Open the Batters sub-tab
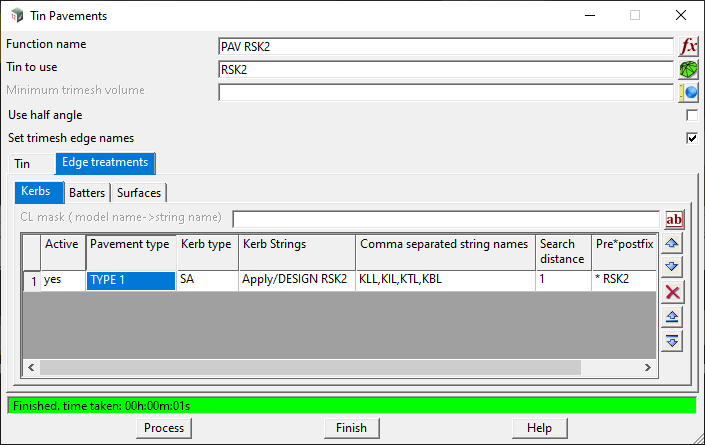This screenshot has width=705, height=445. point(87,193)
